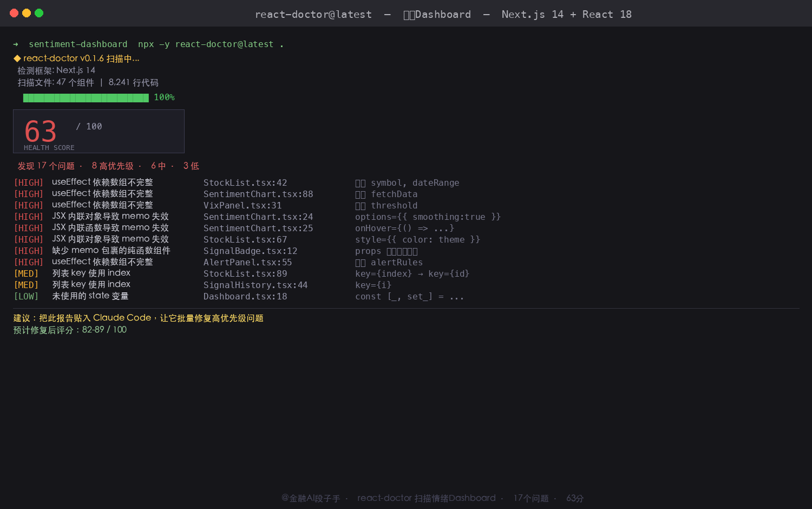Click the issue description on the SignalBadge.tsx:12 row
This screenshot has height=509, width=812.
click(x=111, y=251)
